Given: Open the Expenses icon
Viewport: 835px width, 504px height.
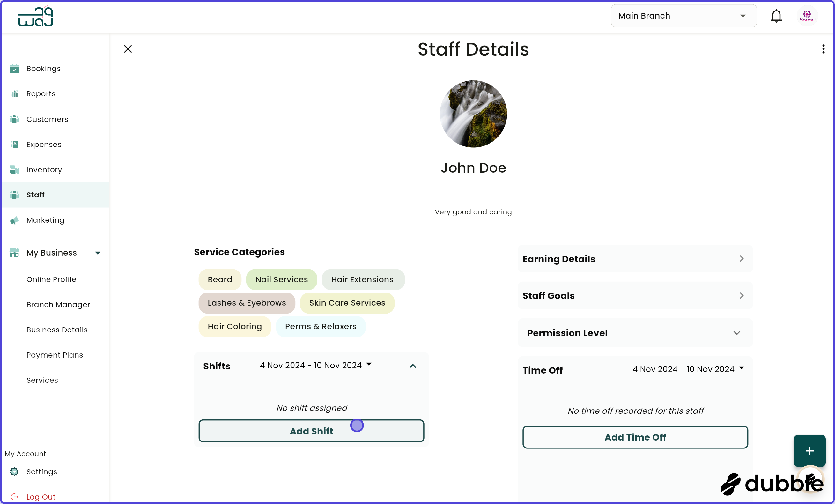Looking at the screenshot, I should tap(14, 144).
